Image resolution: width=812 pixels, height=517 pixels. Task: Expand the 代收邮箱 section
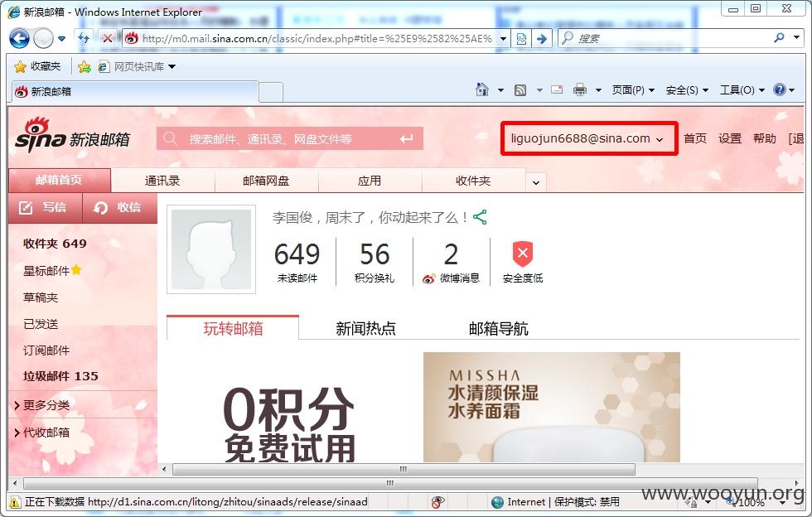[x=42, y=432]
